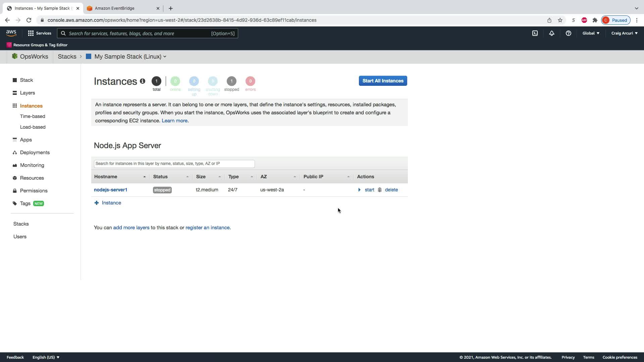
Task: Open the nodejs-server1 hostname link
Action: pos(110,190)
